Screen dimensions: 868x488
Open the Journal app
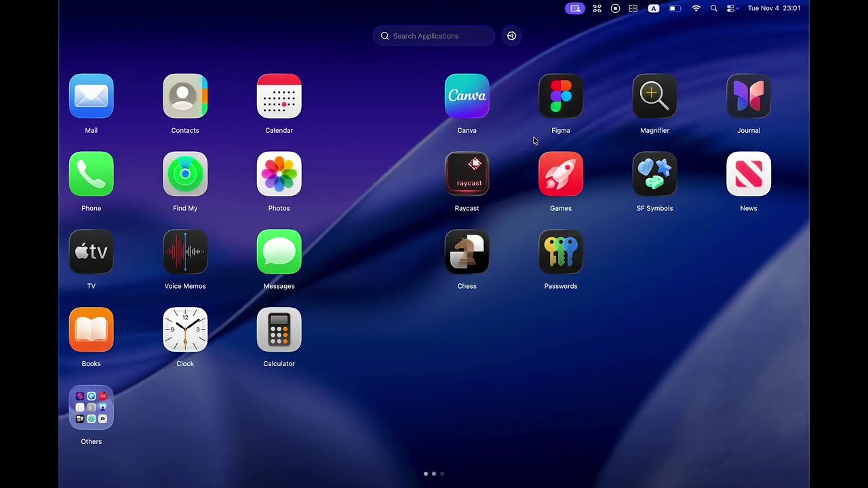pyautogui.click(x=749, y=96)
